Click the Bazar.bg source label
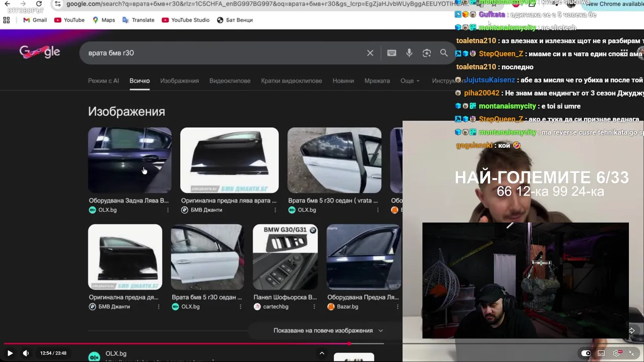644x362 pixels. point(348,307)
